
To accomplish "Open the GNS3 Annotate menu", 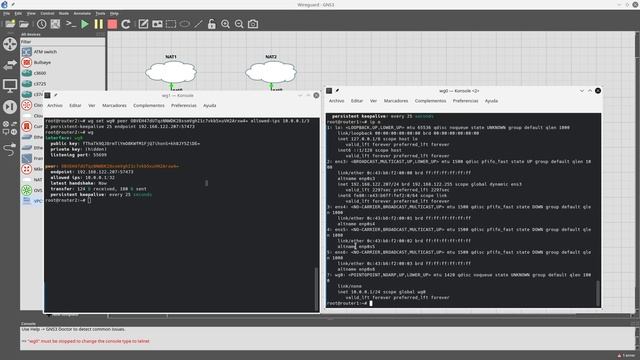I will [x=82, y=13].
